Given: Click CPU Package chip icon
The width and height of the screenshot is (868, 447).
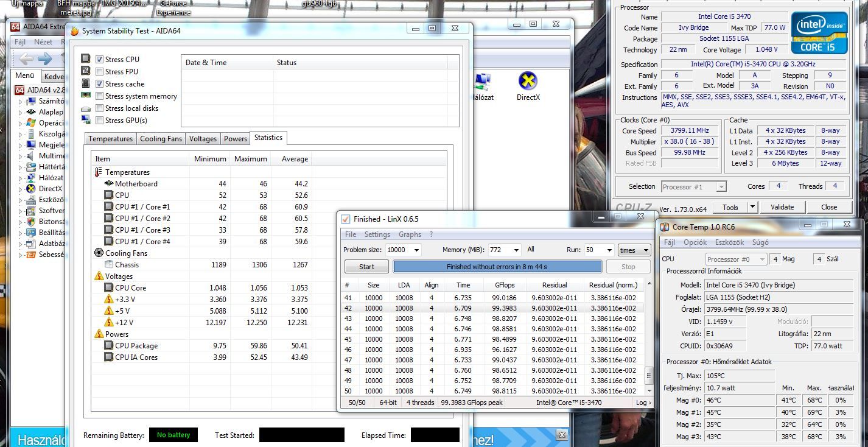Looking at the screenshot, I should pos(109,345).
